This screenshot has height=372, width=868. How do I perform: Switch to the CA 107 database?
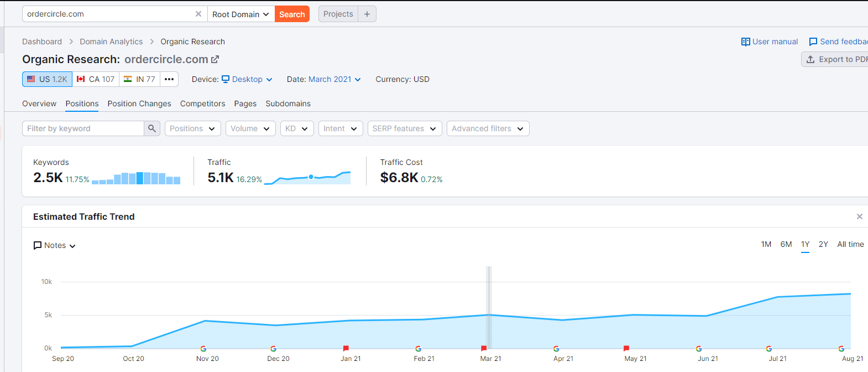tap(96, 79)
